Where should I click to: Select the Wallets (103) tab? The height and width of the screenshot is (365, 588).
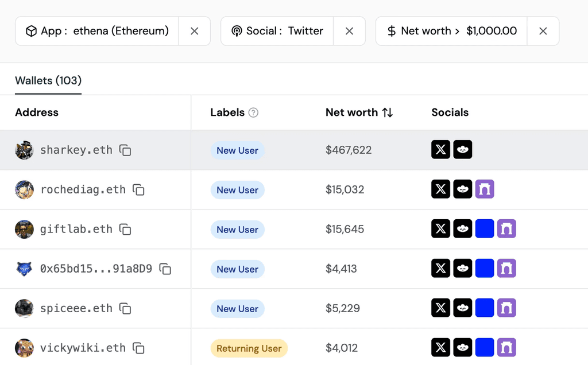(x=48, y=81)
